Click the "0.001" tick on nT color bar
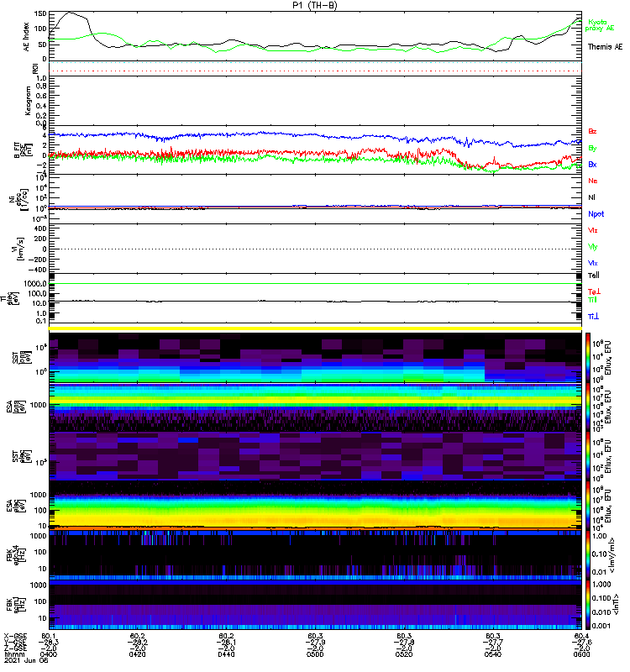The image size is (630, 672). [x=601, y=626]
